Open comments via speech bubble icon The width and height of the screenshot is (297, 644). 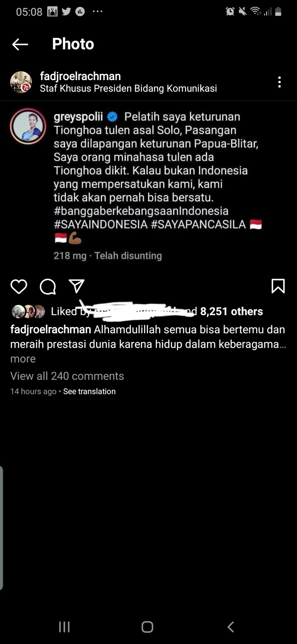[48, 287]
